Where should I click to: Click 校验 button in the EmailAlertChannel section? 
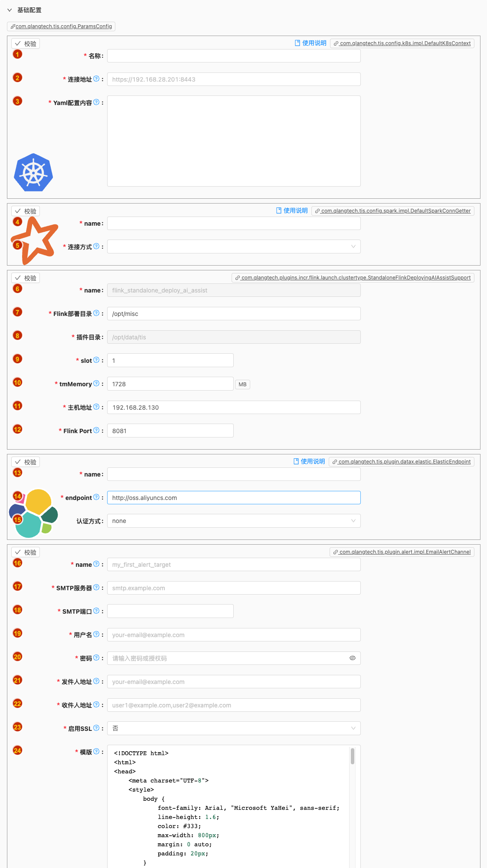click(x=26, y=552)
